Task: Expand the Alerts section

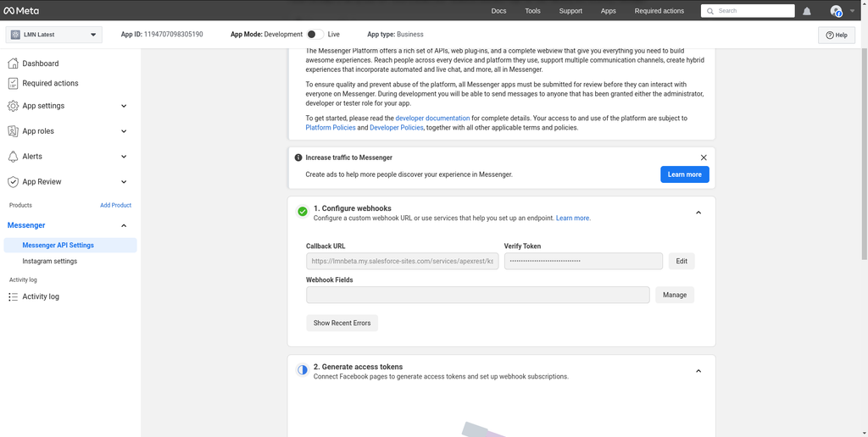Action: tap(124, 157)
